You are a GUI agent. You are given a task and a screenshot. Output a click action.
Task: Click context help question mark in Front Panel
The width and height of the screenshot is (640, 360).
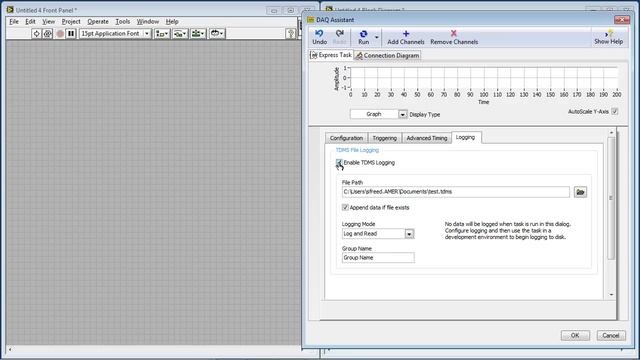tap(291, 33)
